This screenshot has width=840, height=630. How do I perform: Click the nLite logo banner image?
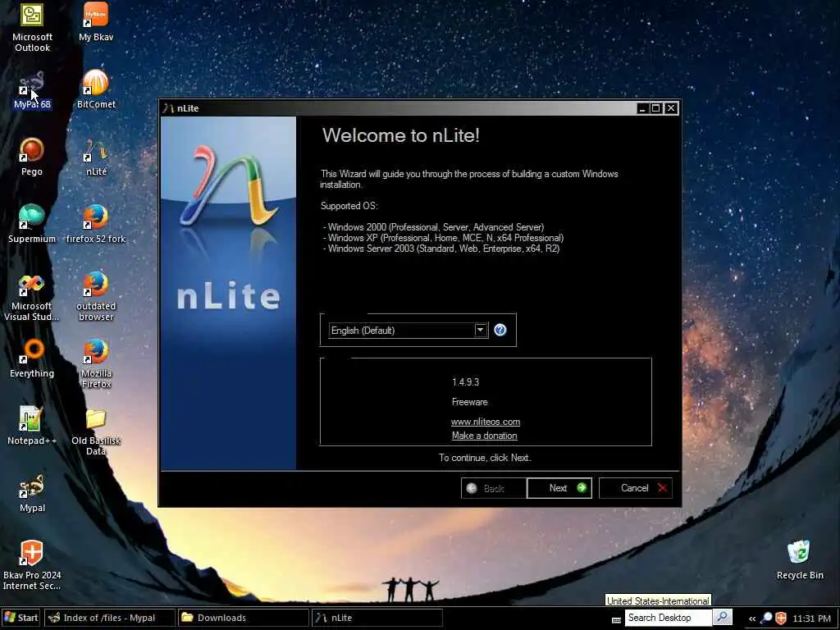tap(228, 293)
